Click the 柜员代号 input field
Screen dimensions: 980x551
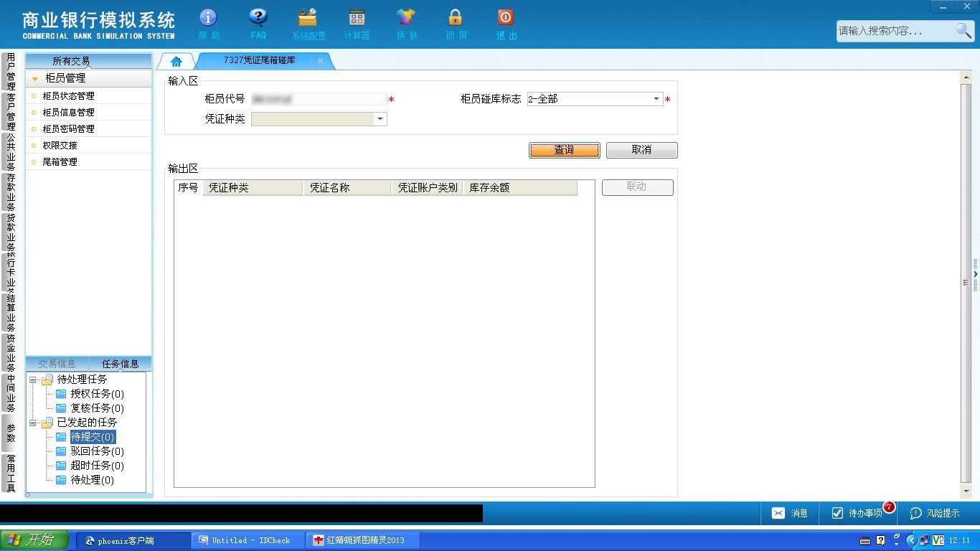click(319, 99)
